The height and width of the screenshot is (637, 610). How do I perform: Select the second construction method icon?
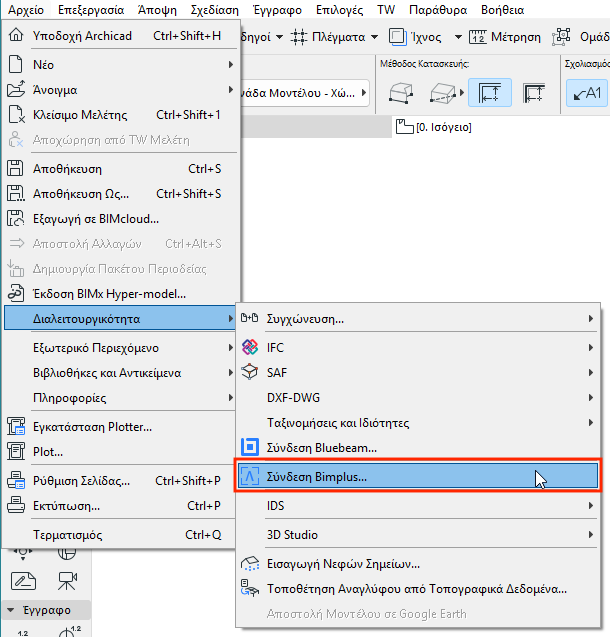click(x=443, y=93)
